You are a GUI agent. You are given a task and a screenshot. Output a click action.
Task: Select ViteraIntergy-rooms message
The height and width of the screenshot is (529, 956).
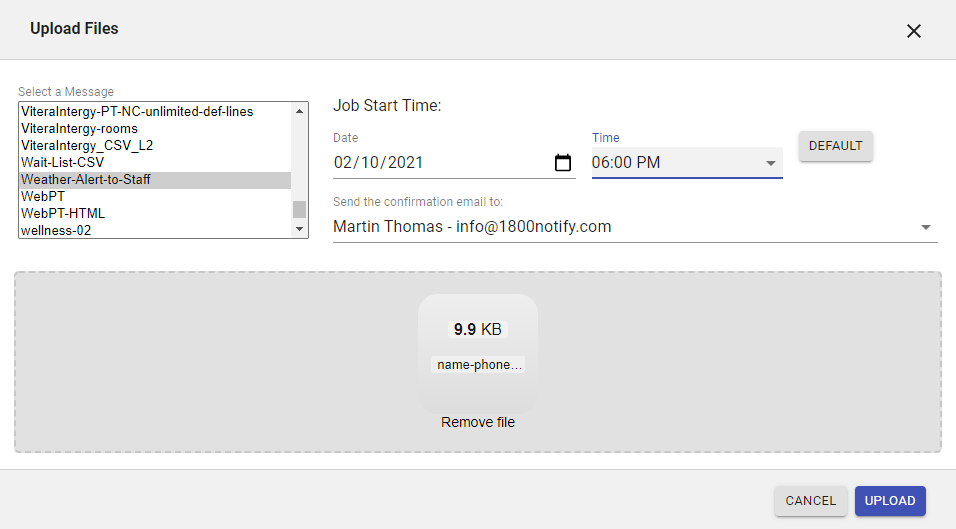tap(80, 129)
